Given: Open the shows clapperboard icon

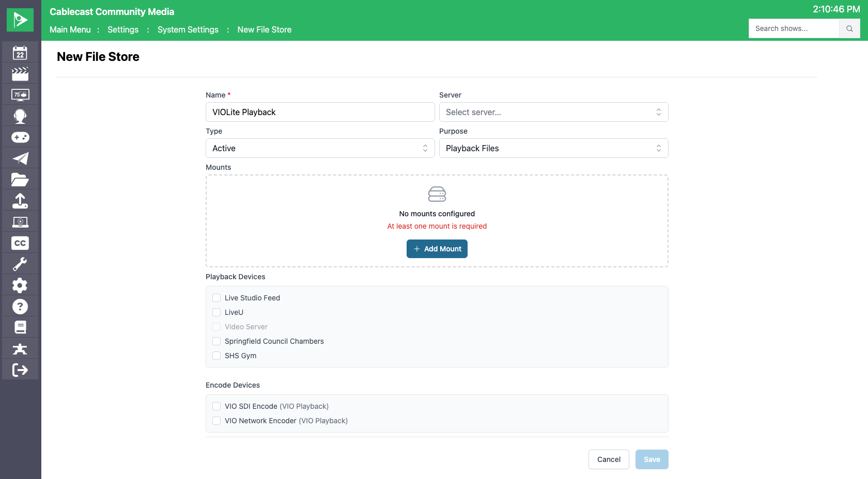Looking at the screenshot, I should 20,74.
